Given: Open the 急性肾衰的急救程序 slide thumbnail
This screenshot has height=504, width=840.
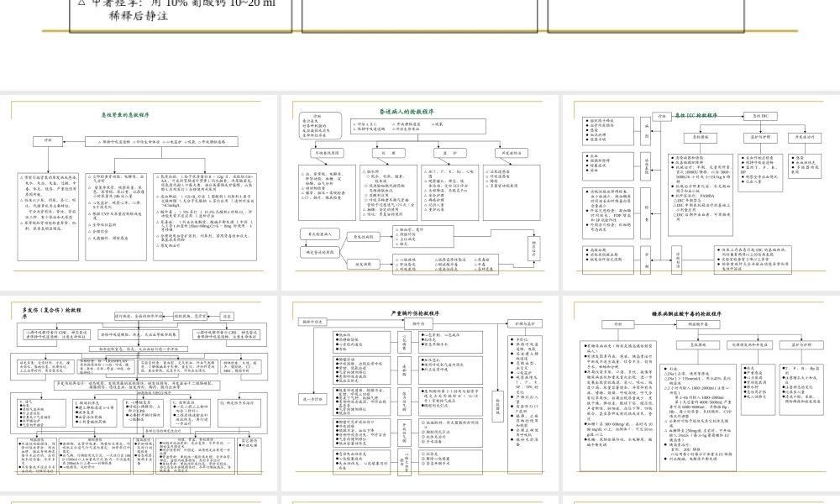Looking at the screenshot, I should coord(139,192).
